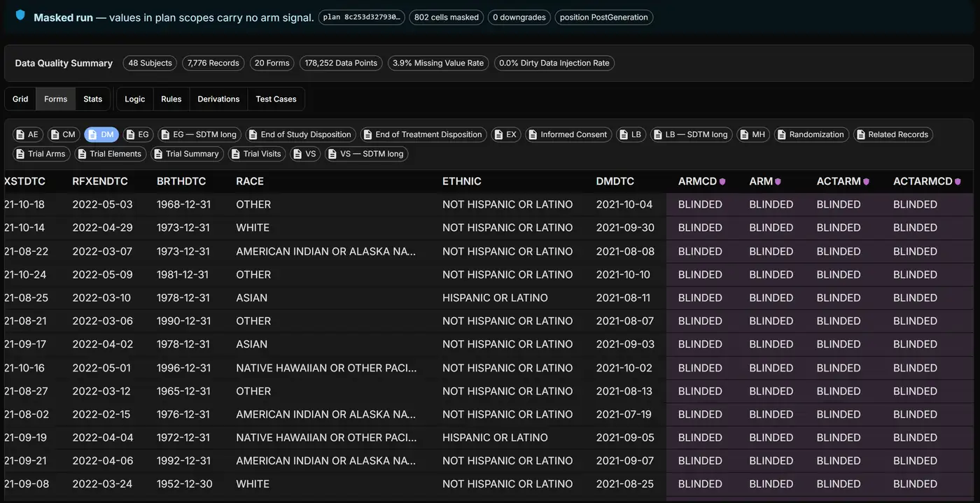The width and height of the screenshot is (980, 503).
Task: Open the LB — SDTM long form
Action: click(692, 134)
